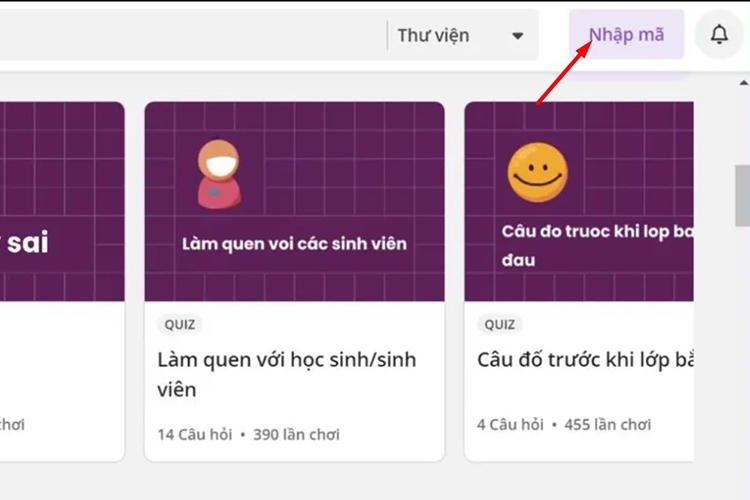Viewport: 750px width, 500px height.
Task: Open the card thumbnail ending in 'sai'
Action: point(62,201)
